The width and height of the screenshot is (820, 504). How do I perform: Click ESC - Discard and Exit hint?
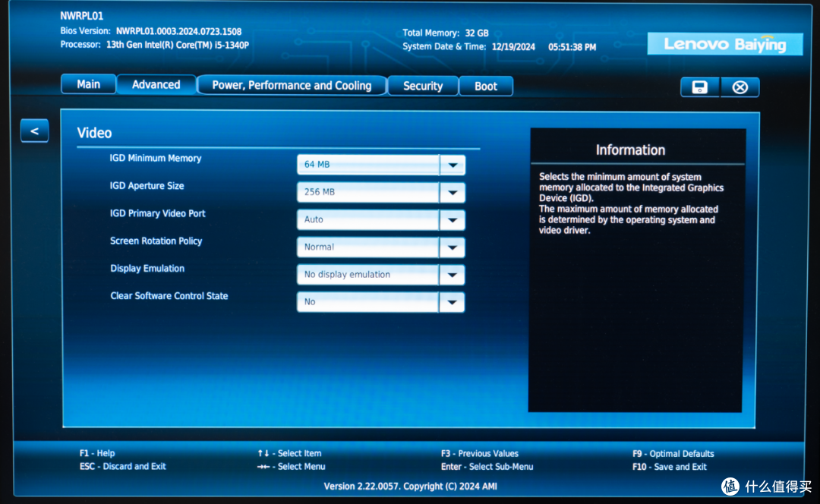(x=122, y=466)
